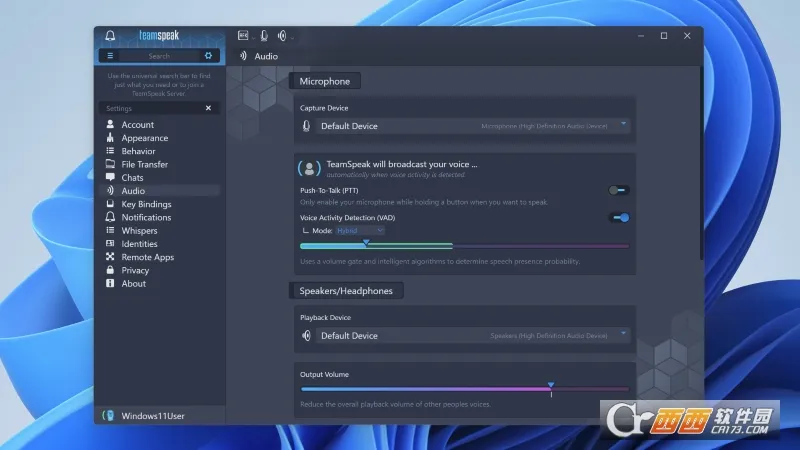Disable Voice Activity Detection toggle
Screen dimensions: 800x450
[x=619, y=218]
